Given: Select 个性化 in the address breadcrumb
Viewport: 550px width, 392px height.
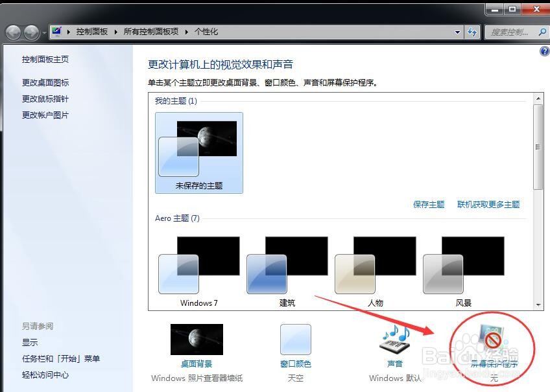Looking at the screenshot, I should [206, 32].
